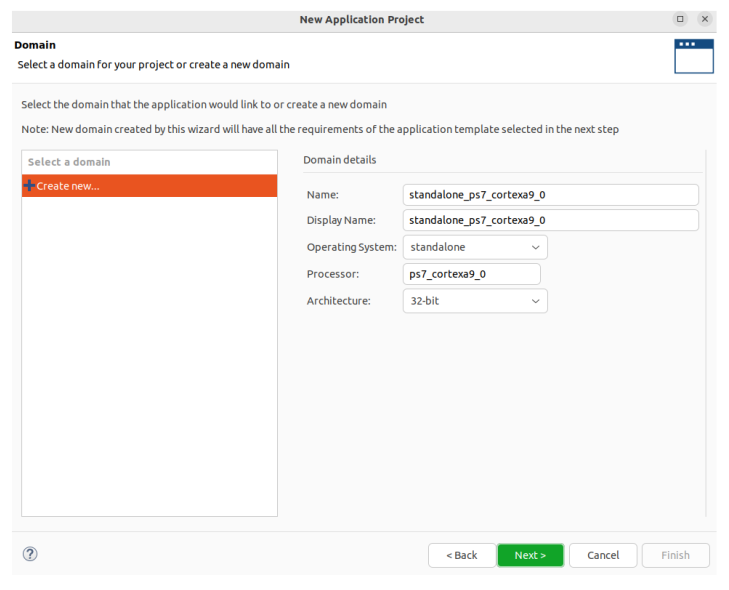Close the New Application Project dialog
Viewport: 729px width, 590px height.
[x=705, y=19]
